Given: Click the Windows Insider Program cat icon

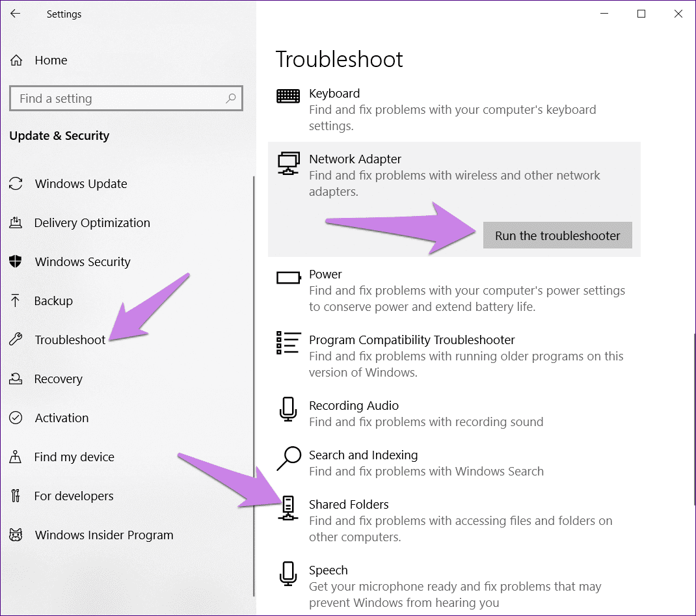Looking at the screenshot, I should click(x=16, y=535).
